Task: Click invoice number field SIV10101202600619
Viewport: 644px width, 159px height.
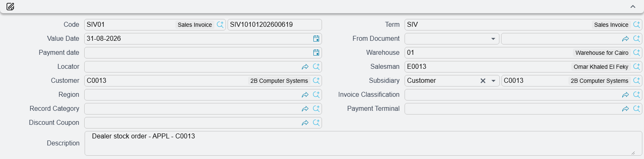Action: tap(275, 25)
